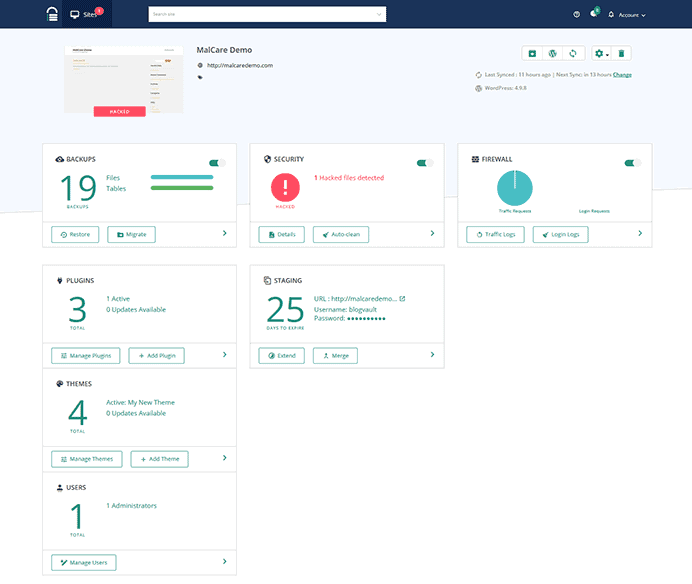Viewport: 692px width, 584px height.
Task: Click the Extend staging button
Action: [x=282, y=356]
